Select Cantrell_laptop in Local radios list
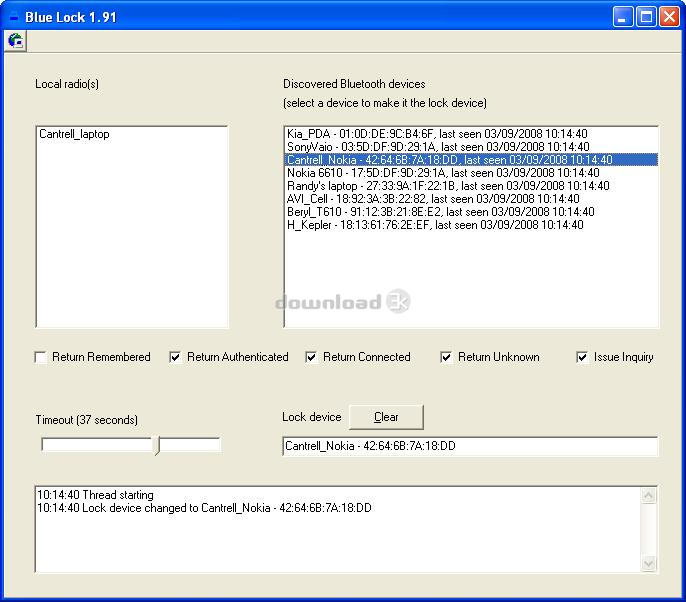The width and height of the screenshot is (686, 602). coord(74,134)
